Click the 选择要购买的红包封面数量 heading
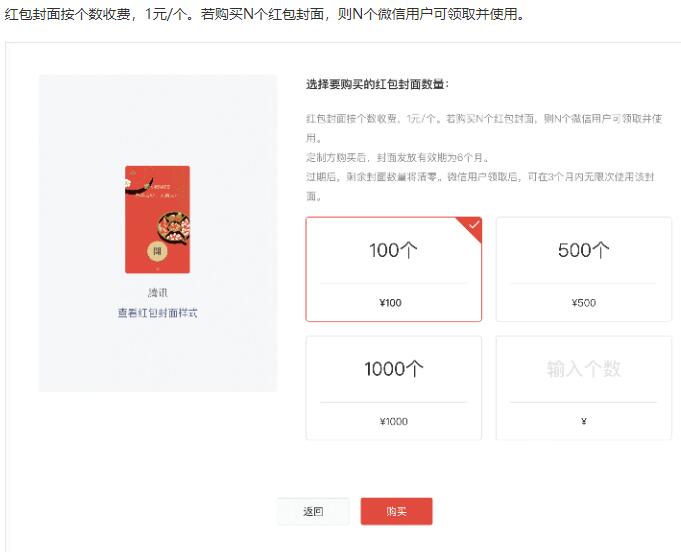 coord(377,84)
